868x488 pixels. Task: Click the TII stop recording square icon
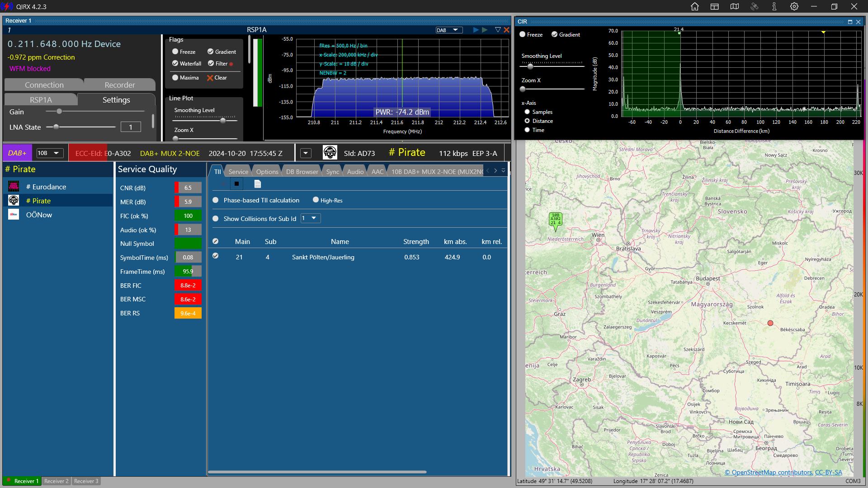tap(236, 184)
